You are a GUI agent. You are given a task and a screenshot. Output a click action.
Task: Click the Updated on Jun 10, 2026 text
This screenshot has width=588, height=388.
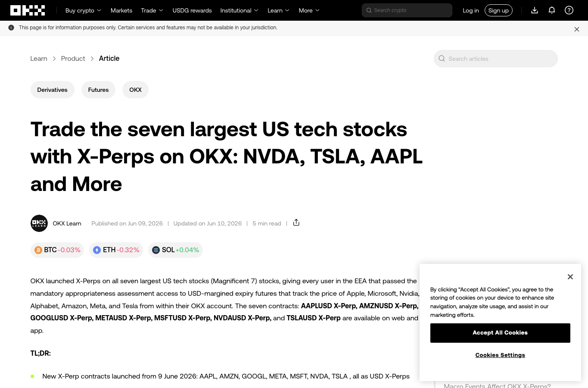[x=208, y=223]
